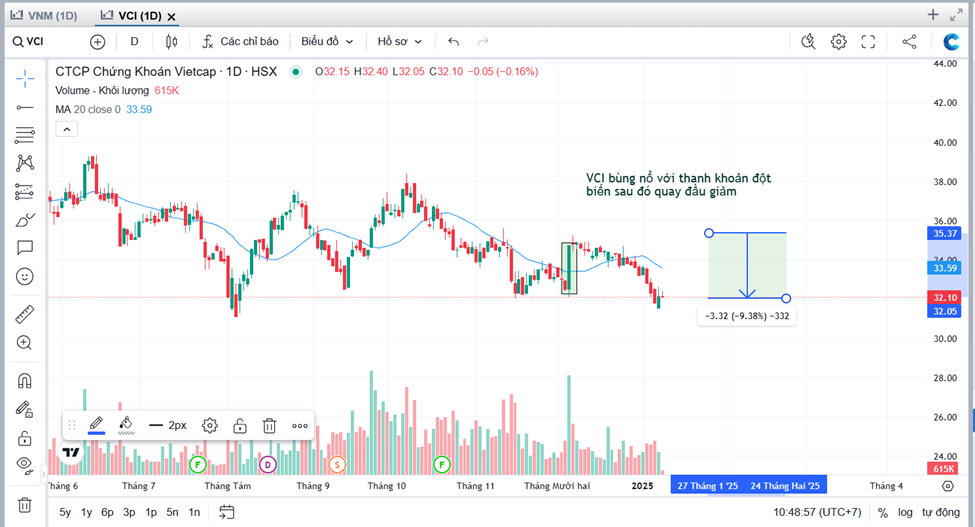Toggle log scale mode
This screenshot has height=527, width=975.
click(905, 512)
